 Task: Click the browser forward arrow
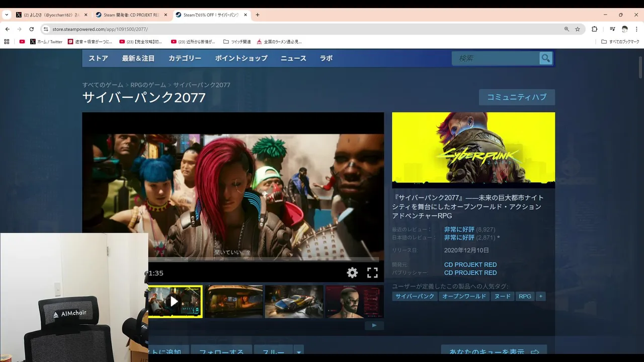(19, 29)
